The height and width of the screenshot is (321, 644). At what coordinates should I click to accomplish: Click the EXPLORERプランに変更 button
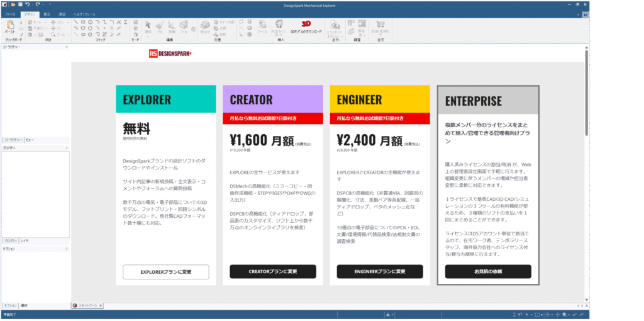click(166, 272)
